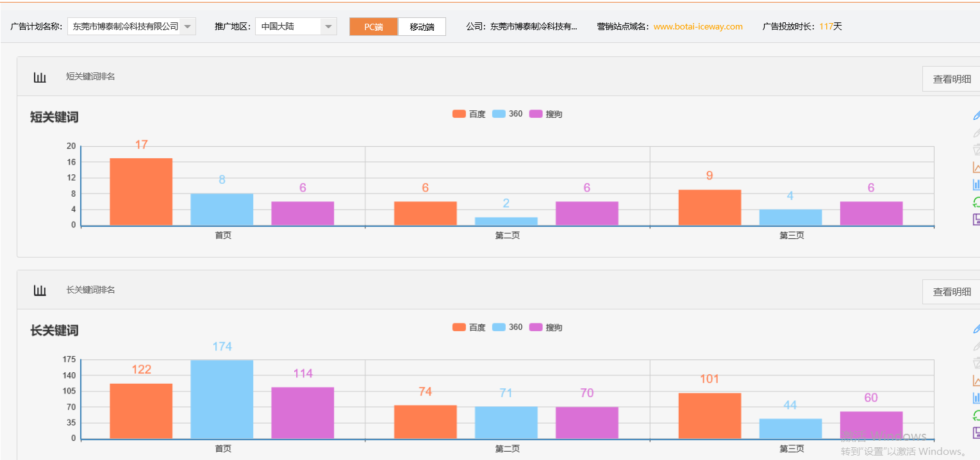Image resolution: width=980 pixels, height=460 pixels.
Task: Click the orange 17 bar for 百度 首页
Action: point(142,191)
